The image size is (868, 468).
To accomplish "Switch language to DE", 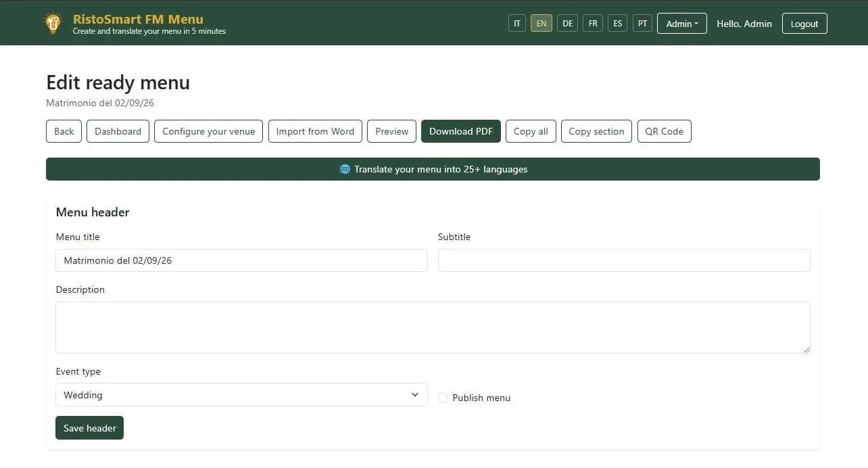I will (x=568, y=23).
